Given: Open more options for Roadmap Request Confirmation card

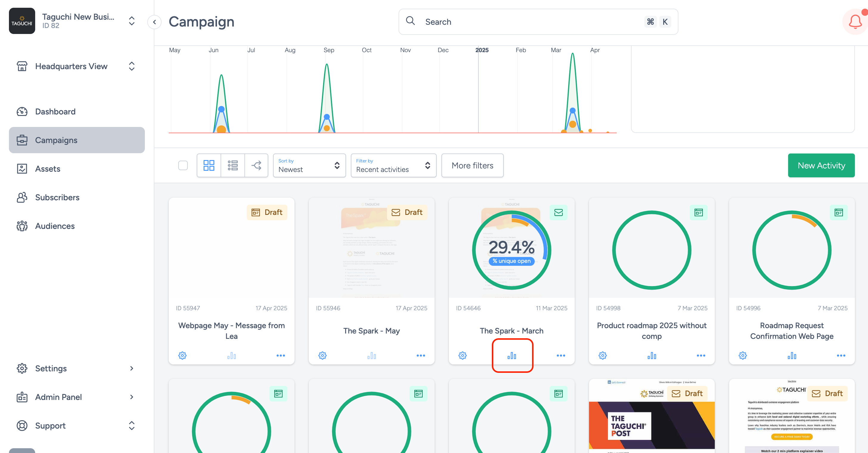Looking at the screenshot, I should [841, 355].
